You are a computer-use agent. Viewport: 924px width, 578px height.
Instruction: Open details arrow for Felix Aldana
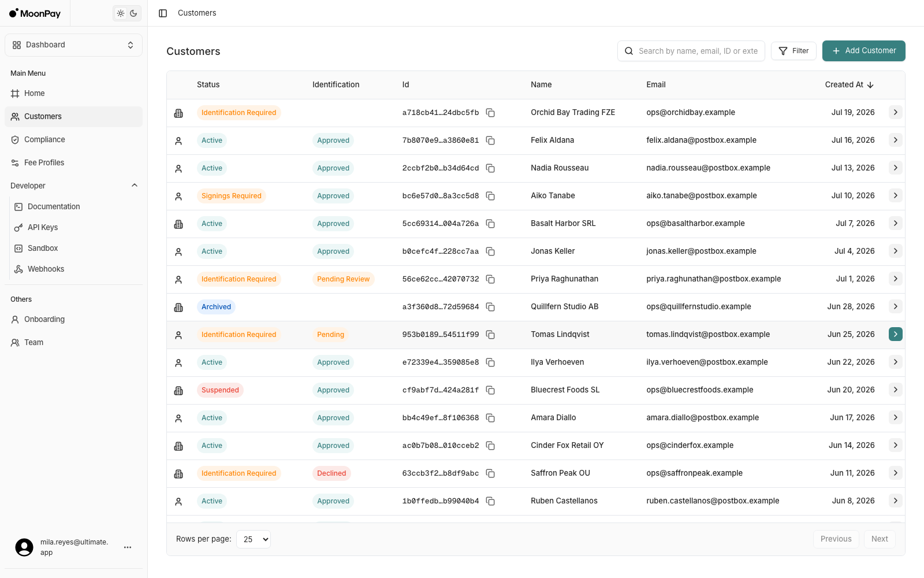coord(896,140)
